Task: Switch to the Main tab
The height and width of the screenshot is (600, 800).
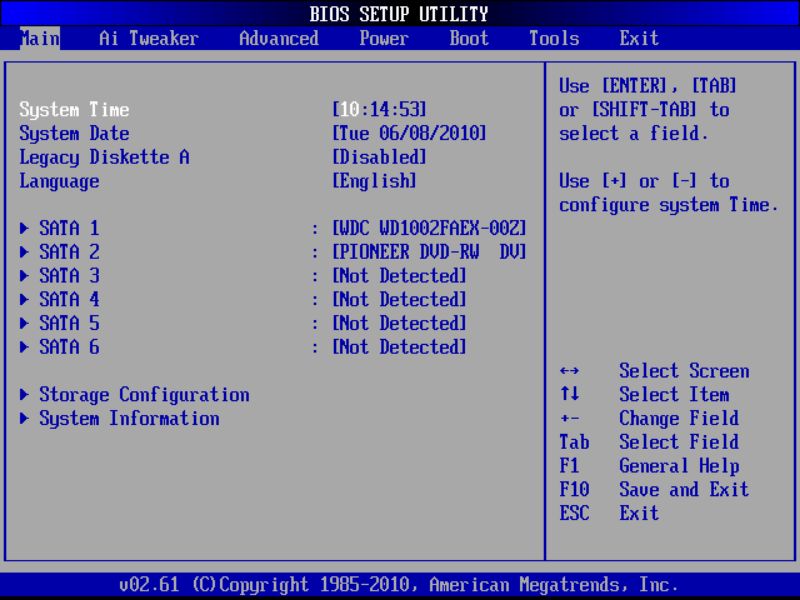Action: tap(40, 38)
